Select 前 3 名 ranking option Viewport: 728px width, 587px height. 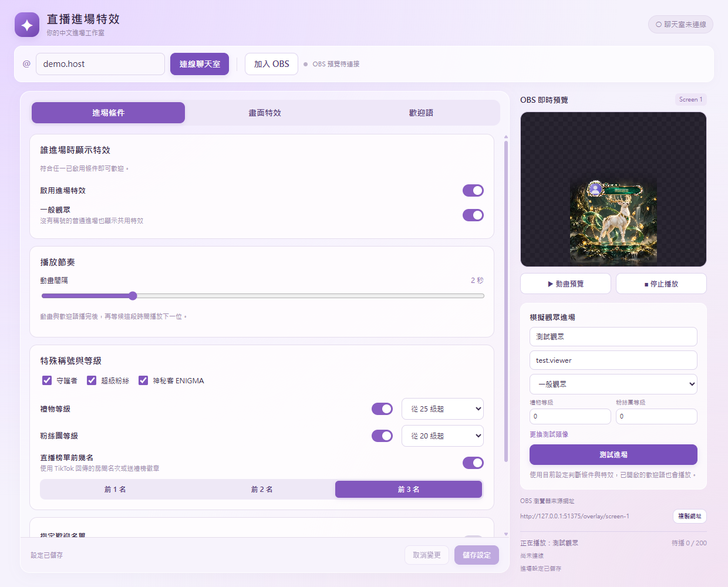pyautogui.click(x=409, y=489)
